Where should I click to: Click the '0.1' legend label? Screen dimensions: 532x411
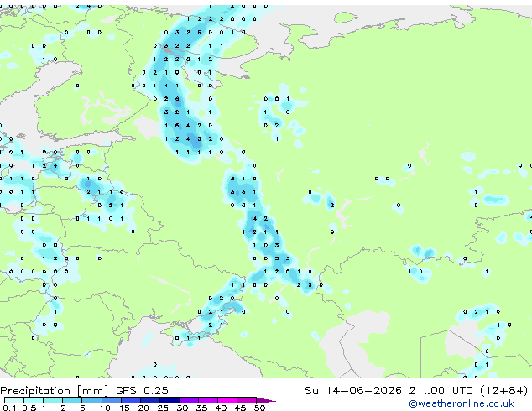click(x=9, y=408)
